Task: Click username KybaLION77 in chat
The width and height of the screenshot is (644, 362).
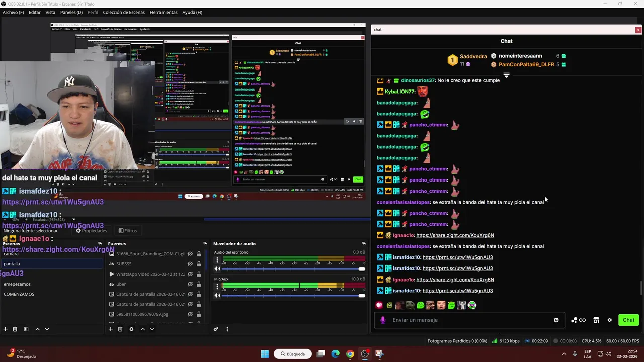Action: [399, 92]
